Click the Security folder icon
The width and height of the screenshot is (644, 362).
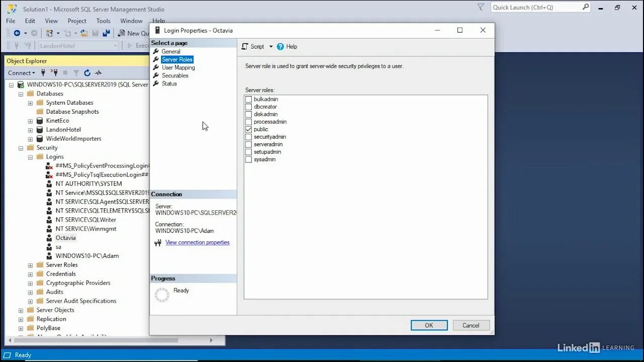pos(30,148)
